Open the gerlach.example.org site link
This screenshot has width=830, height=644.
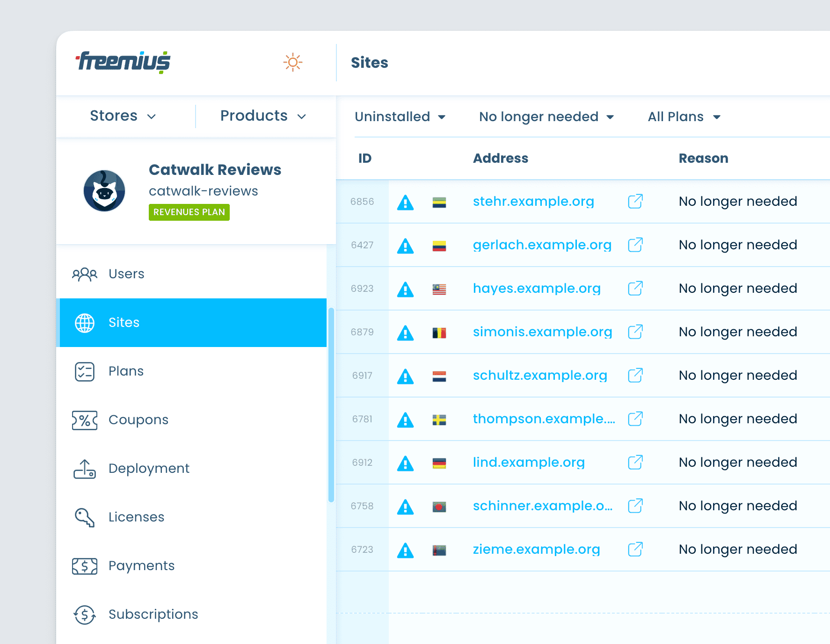click(x=542, y=245)
